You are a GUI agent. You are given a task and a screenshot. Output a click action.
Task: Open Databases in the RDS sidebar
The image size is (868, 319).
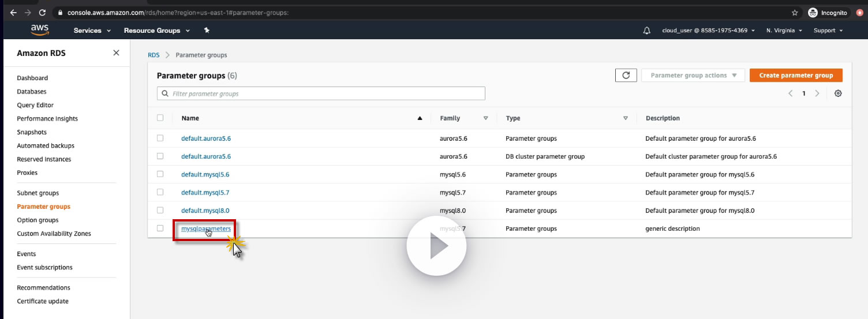[x=32, y=91]
